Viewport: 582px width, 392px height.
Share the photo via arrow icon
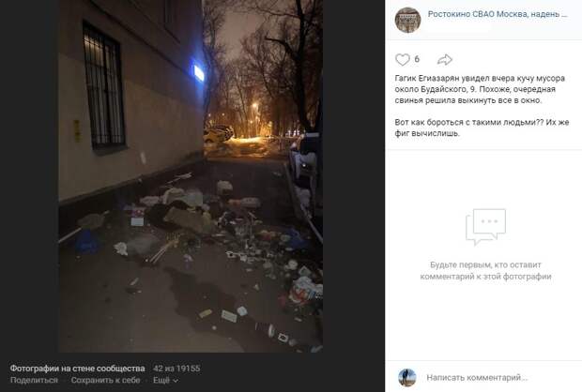coord(445,59)
